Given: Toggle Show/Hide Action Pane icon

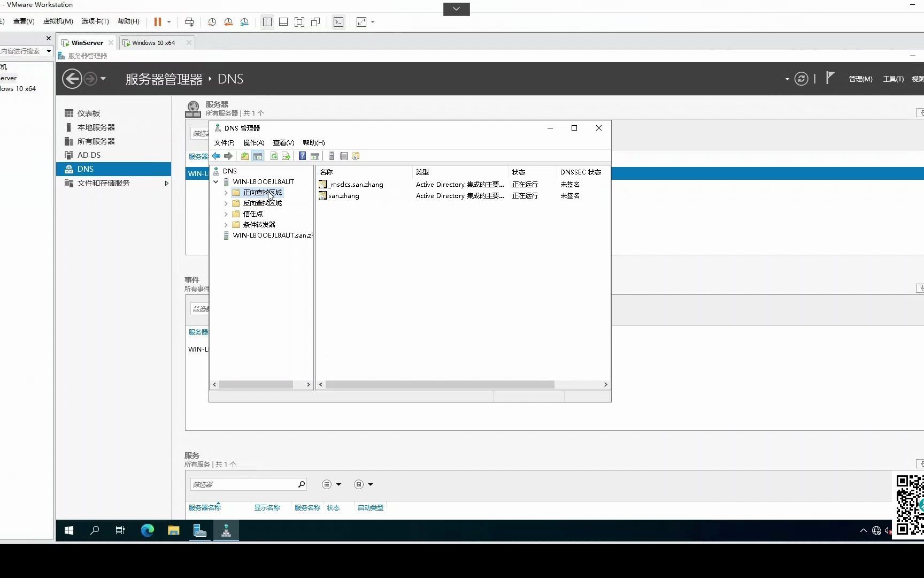Looking at the screenshot, I should coord(315,156).
